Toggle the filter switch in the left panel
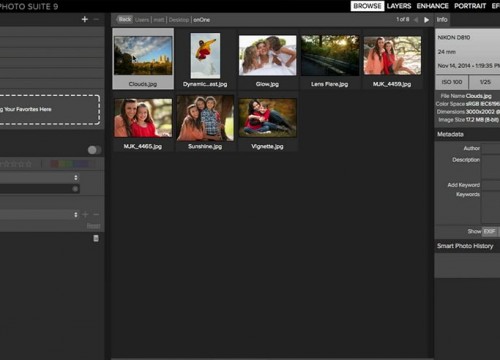Screen dimensions: 500x360 [94, 150]
